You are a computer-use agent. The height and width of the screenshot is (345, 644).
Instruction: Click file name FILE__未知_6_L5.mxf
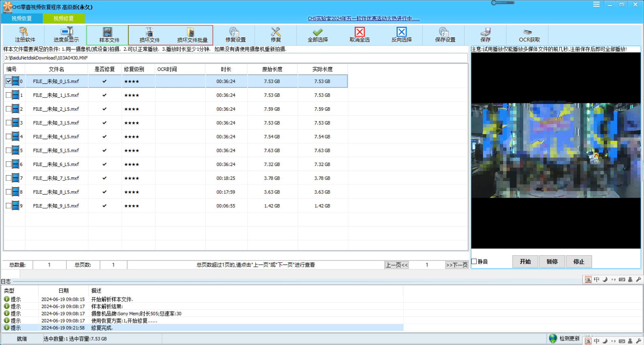click(x=56, y=164)
